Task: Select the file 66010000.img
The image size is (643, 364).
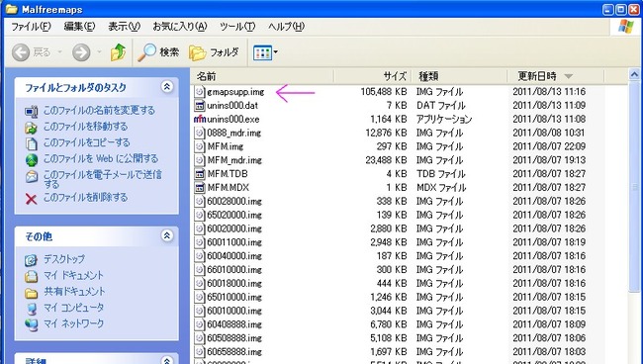Action: pos(234,270)
